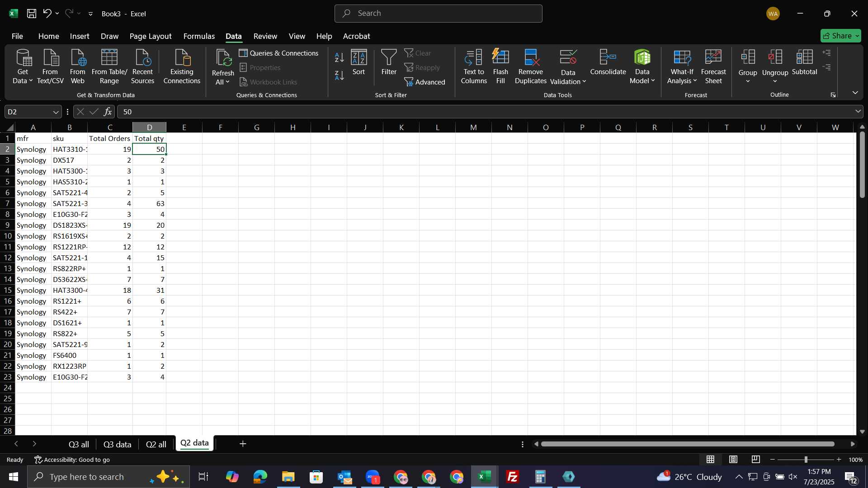Open the Formulas tab
This screenshot has width=868, height=488.
199,36
